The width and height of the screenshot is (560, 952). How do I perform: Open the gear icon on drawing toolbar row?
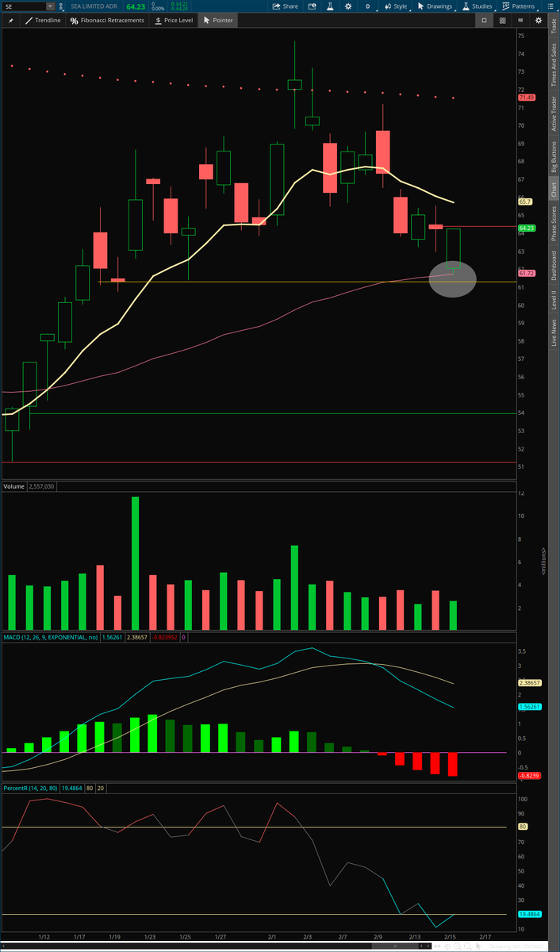[x=540, y=20]
